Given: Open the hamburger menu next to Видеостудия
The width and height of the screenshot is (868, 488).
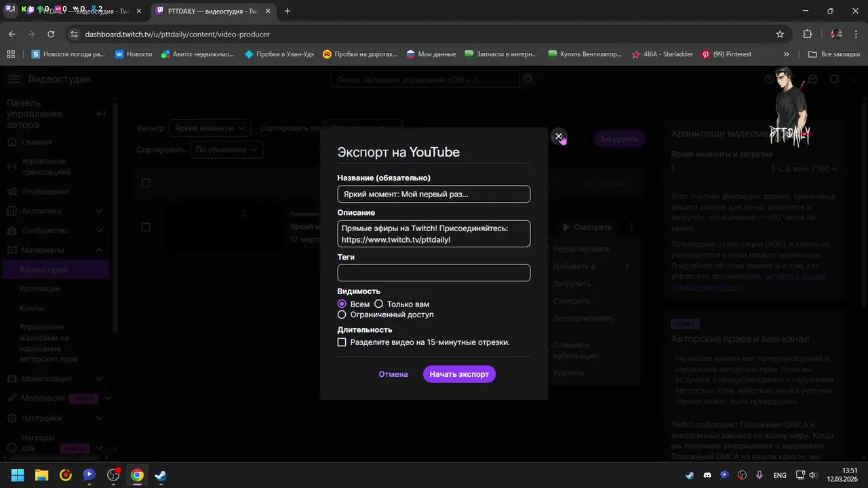Looking at the screenshot, I should coord(14,79).
